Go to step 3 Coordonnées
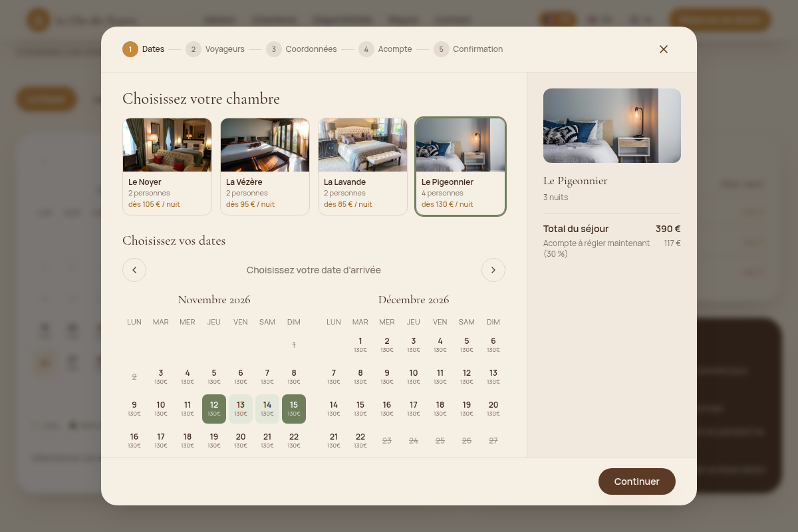This screenshot has height=532, width=798. coord(302,49)
